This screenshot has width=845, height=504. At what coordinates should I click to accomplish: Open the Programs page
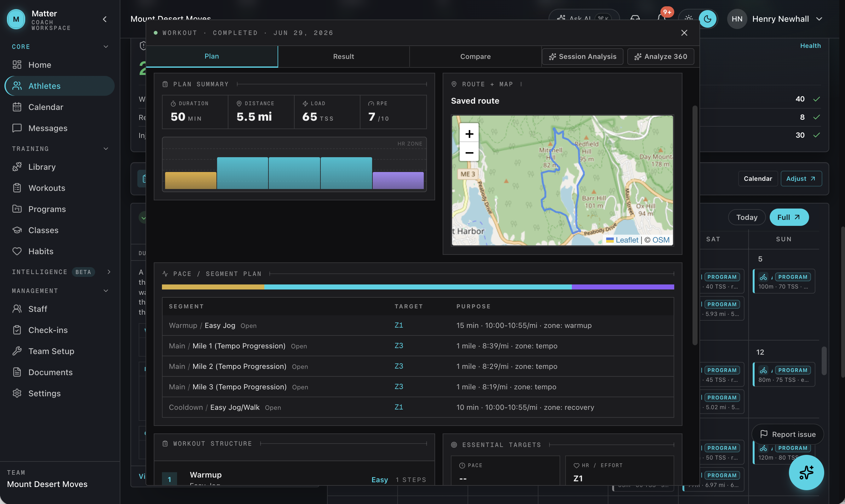[x=60, y=209]
